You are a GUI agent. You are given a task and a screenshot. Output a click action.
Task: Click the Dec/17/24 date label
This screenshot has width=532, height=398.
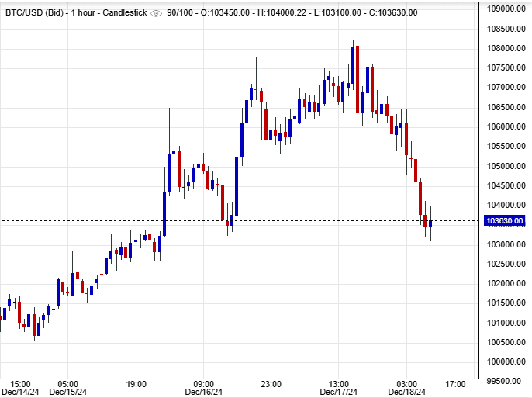pos(339,393)
